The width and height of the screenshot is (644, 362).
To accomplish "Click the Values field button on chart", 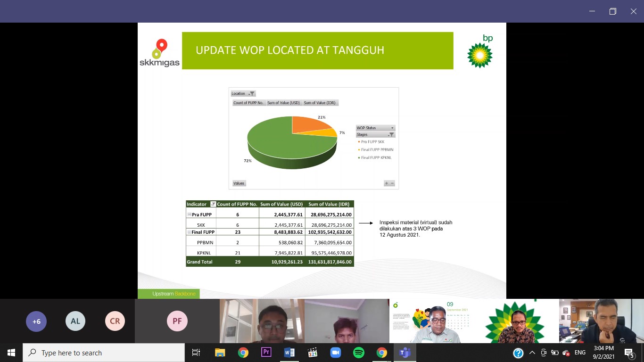I will tap(239, 183).
